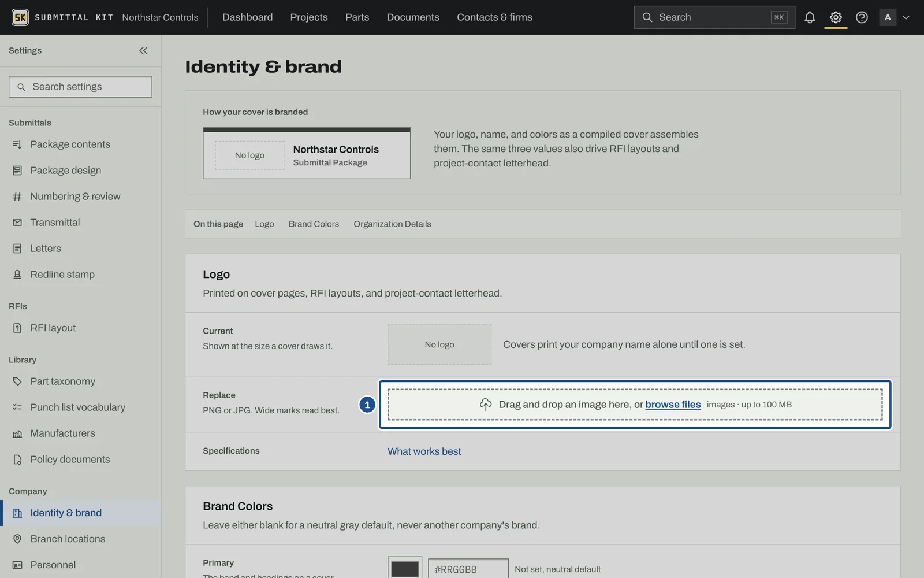Screen dimensions: 924x578
Task: Go to Parts in top navigation
Action: tap(357, 17)
